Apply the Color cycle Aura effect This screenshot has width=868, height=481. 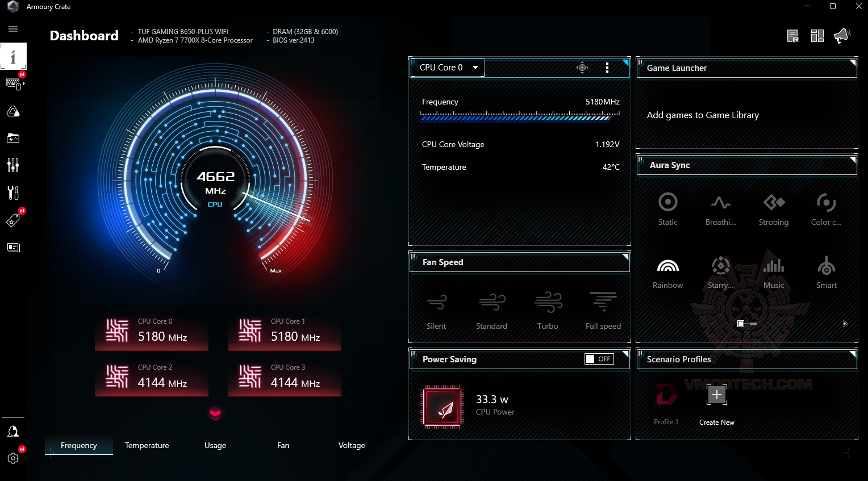(827, 209)
